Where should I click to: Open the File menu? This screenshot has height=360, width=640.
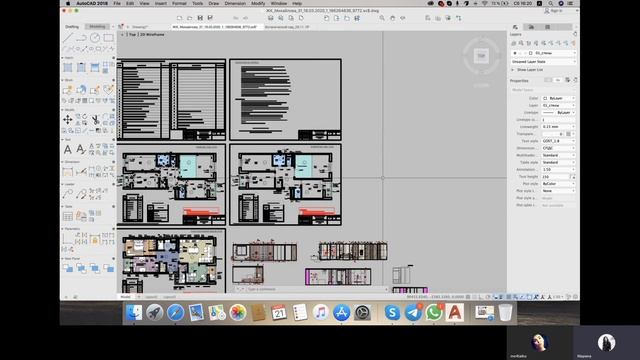pos(117,3)
